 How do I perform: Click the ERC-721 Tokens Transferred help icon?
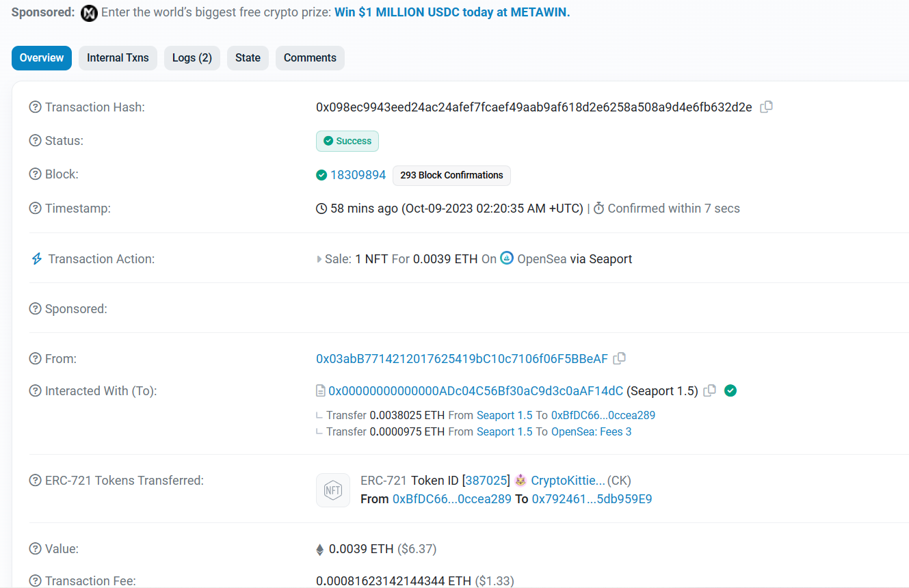pos(35,481)
